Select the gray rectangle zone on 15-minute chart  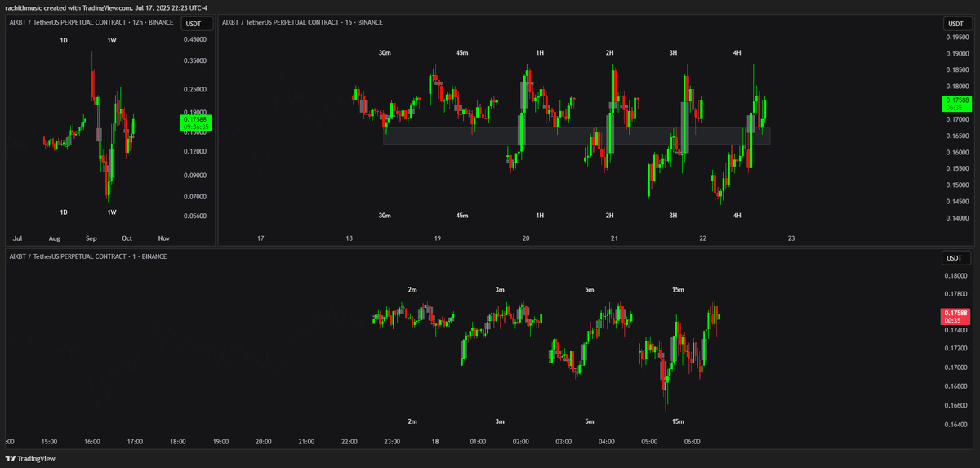577,136
